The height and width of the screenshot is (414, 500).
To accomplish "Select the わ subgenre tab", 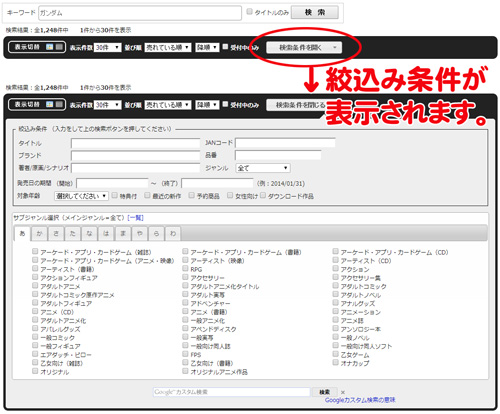I will click(173, 233).
